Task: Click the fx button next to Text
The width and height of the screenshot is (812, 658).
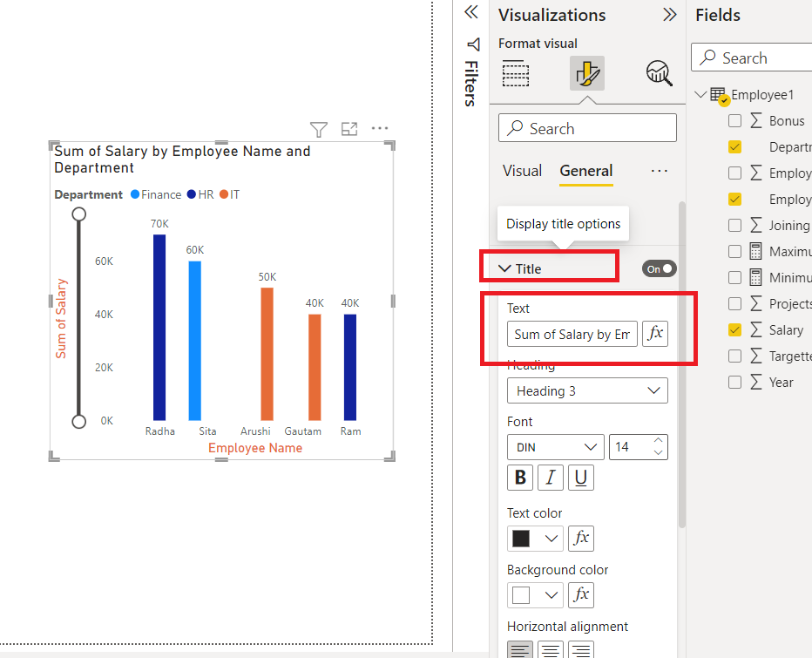Action: pyautogui.click(x=655, y=334)
